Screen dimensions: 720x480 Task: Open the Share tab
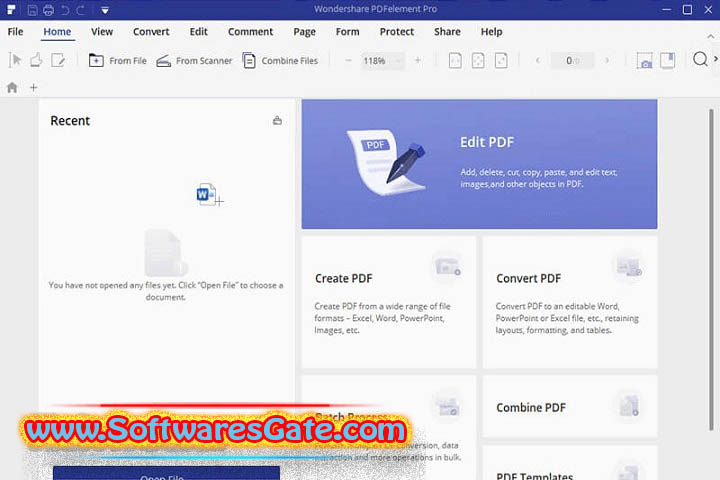(x=447, y=32)
